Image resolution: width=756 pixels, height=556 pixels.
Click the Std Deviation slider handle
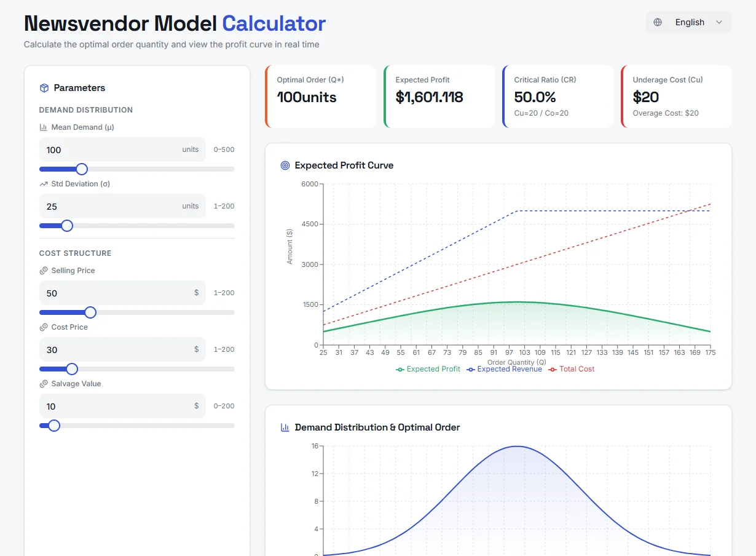[x=67, y=226]
